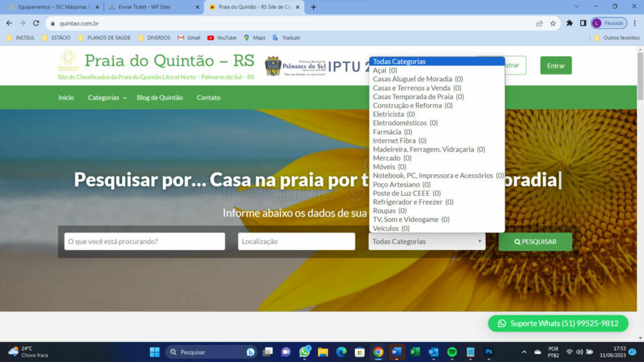The image size is (644, 362).
Task: Click Praia do Quintão – RS site title
Action: (169, 61)
